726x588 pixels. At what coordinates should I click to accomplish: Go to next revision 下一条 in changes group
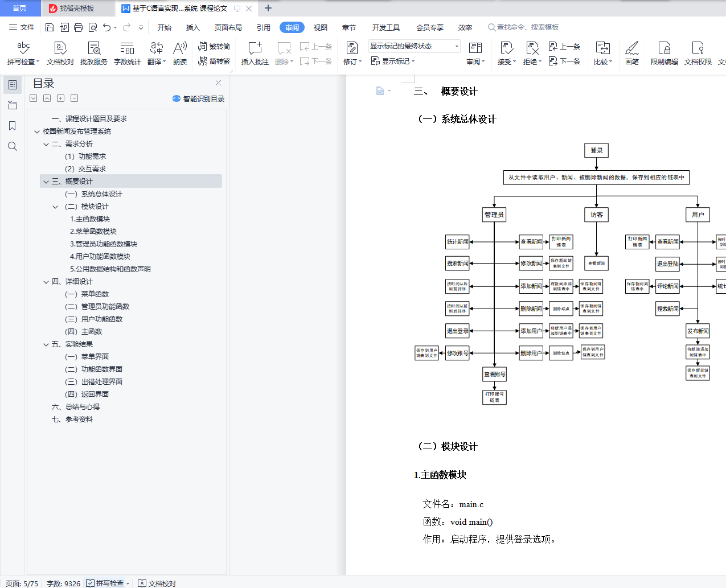click(564, 61)
